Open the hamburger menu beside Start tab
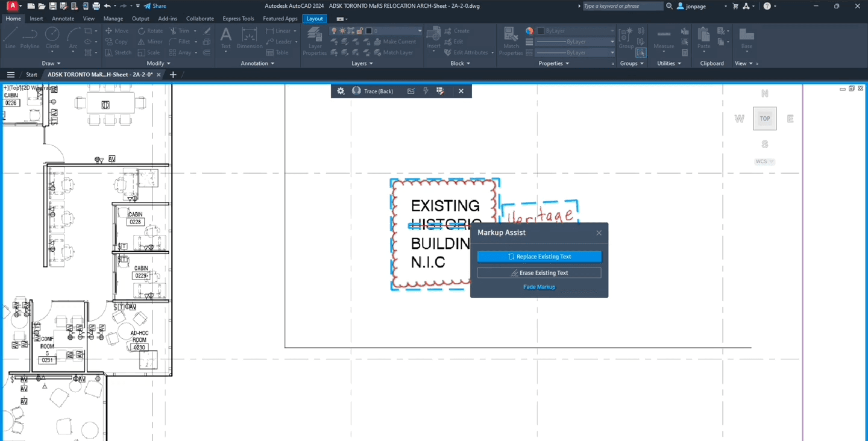 click(11, 75)
